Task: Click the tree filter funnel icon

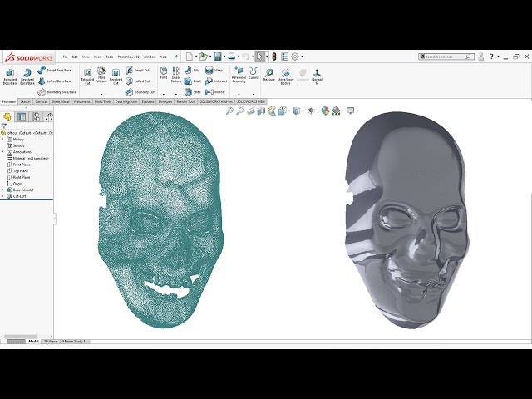Action: [3, 126]
